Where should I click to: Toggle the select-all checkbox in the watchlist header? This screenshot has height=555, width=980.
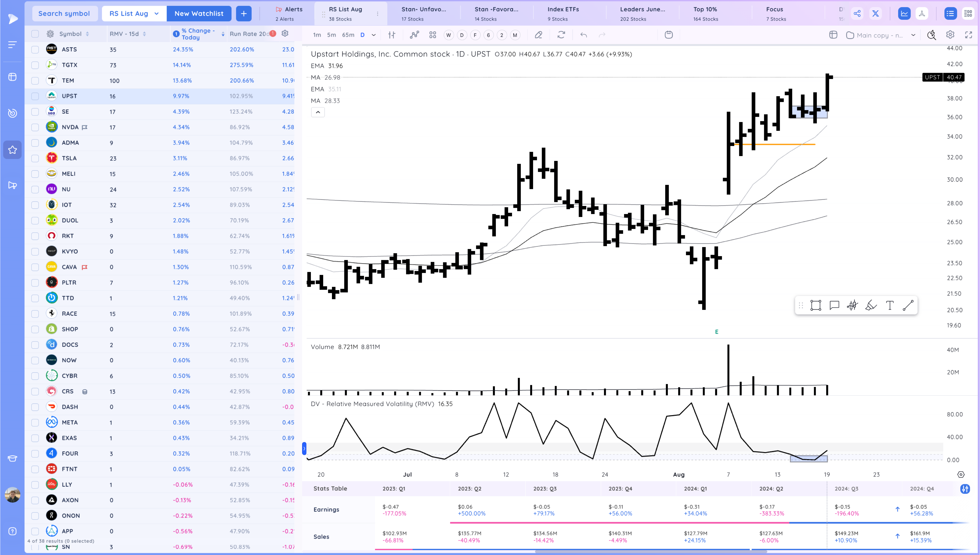pos(35,34)
